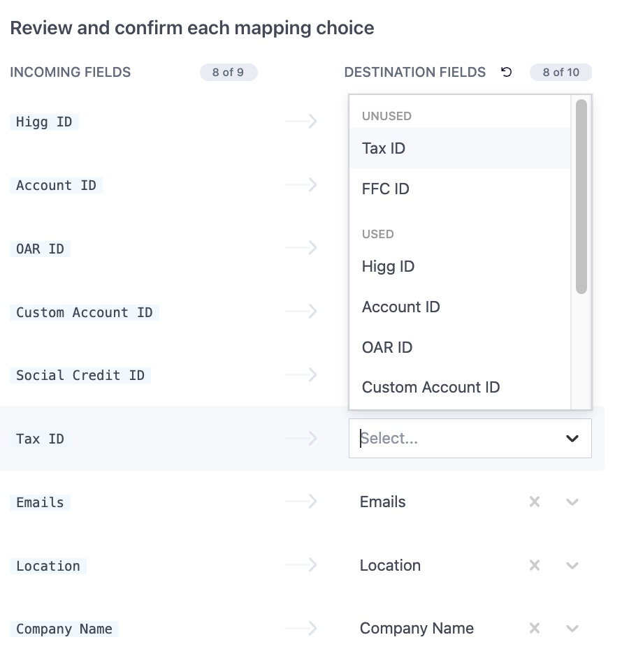Clear the Company Name destination mapping

[534, 628]
